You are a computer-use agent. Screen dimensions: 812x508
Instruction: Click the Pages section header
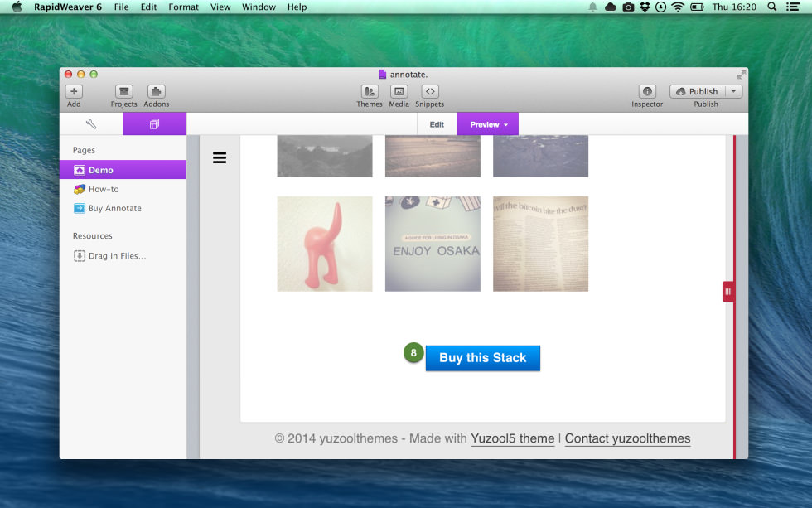tap(84, 150)
